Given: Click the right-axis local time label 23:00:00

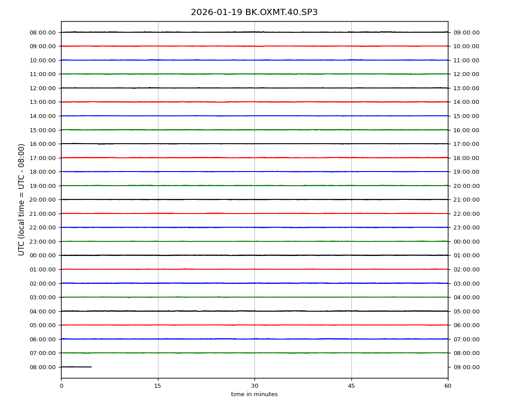Looking at the screenshot, I should click(466, 228).
